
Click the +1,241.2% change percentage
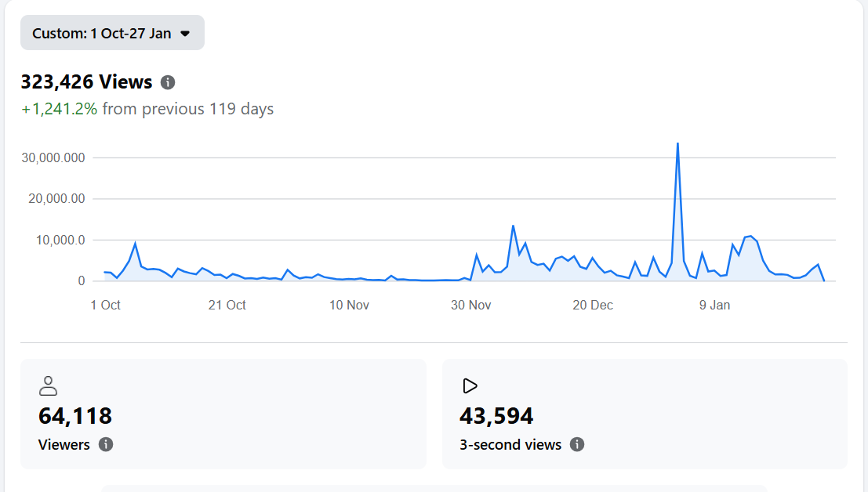(x=60, y=109)
